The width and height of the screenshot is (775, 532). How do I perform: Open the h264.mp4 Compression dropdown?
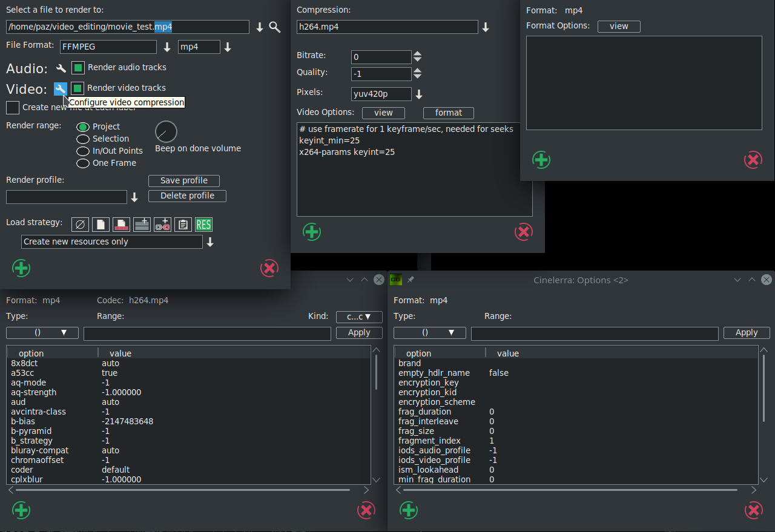(485, 27)
